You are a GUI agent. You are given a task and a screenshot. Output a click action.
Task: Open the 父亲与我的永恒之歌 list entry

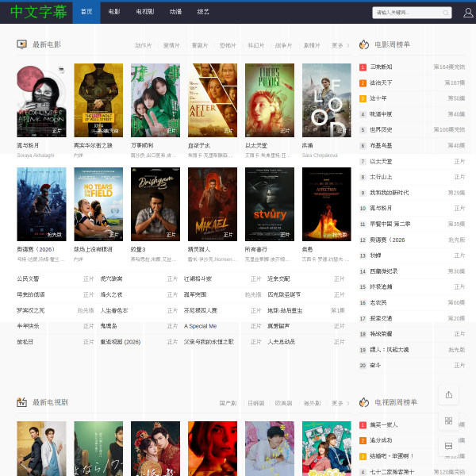pyautogui.click(x=209, y=342)
